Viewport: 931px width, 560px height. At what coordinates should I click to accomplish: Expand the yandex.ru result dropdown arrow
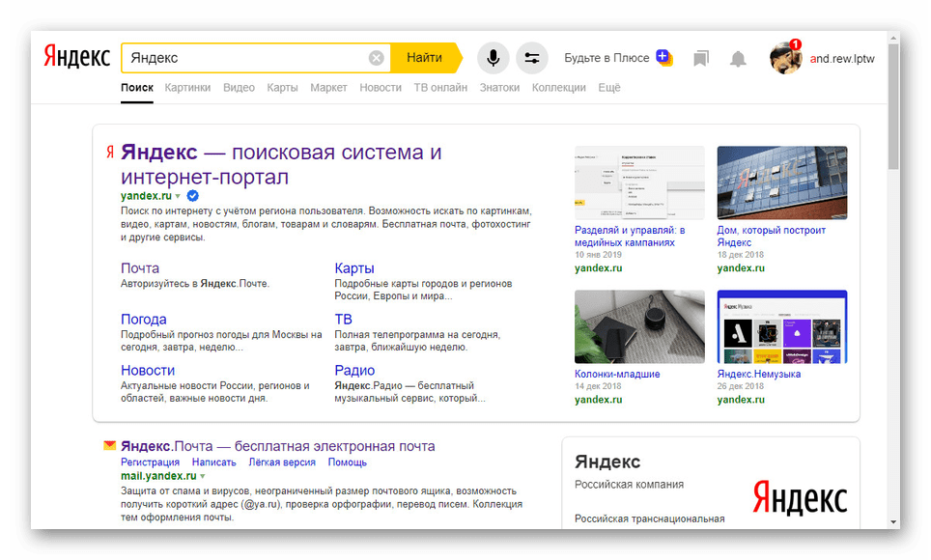point(179,196)
